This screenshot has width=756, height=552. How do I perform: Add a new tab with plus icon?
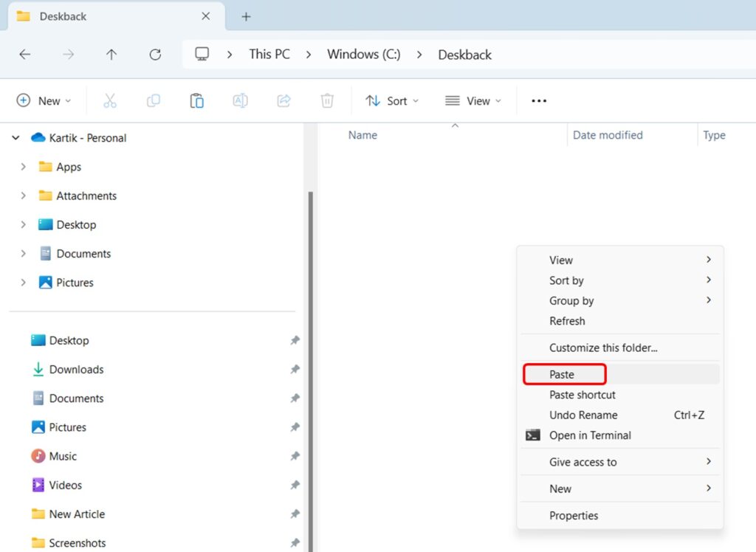246,16
